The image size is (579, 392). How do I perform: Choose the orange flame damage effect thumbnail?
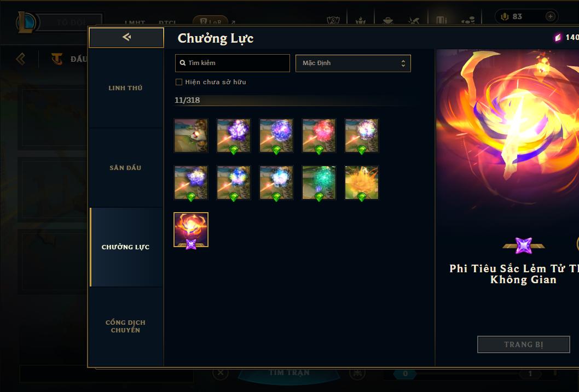[362, 183]
